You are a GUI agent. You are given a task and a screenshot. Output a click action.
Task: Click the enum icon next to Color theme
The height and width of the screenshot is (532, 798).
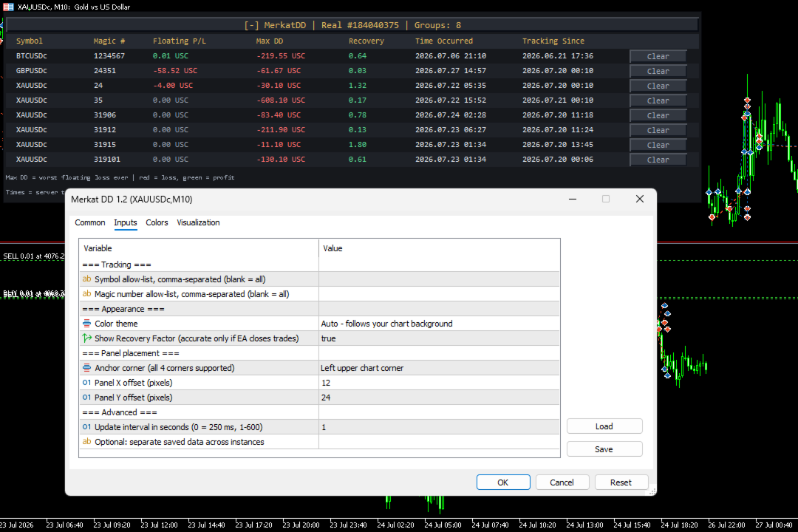coord(86,324)
